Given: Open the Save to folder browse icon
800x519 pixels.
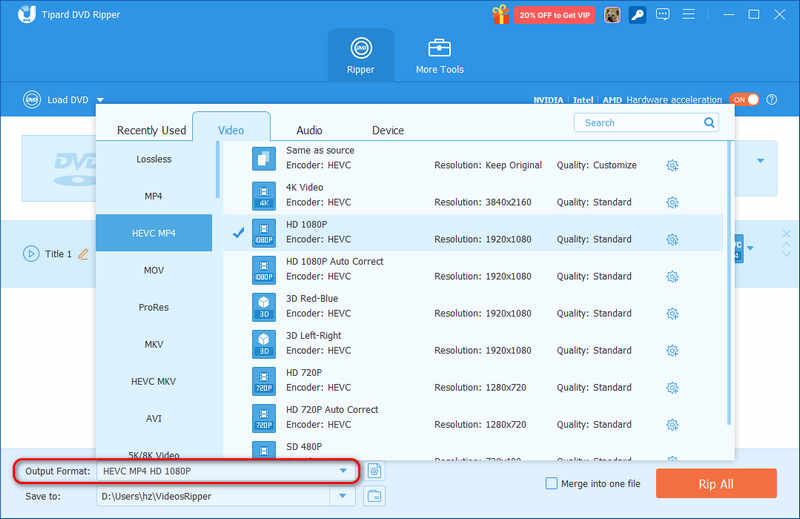Looking at the screenshot, I should [x=374, y=496].
